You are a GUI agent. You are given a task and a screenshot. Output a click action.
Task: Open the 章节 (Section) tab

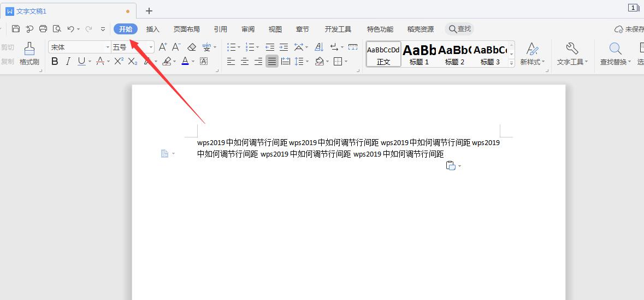[303, 29]
